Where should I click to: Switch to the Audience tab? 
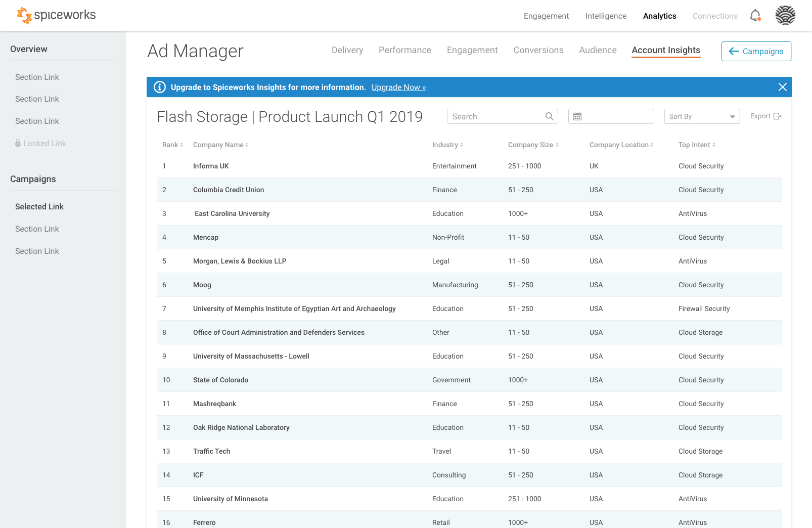[598, 50]
